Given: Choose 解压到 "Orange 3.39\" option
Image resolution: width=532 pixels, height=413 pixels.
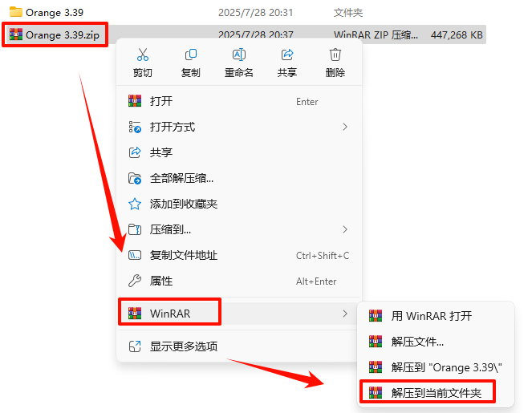Looking at the screenshot, I should [x=436, y=367].
